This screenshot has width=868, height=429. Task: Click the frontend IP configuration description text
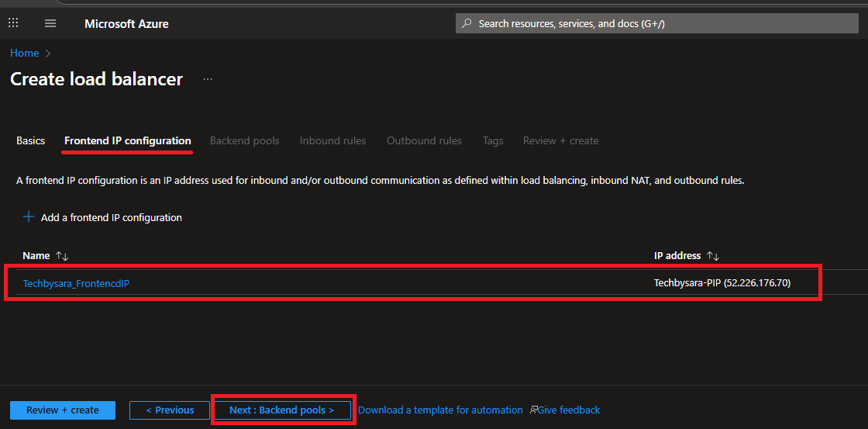381,181
